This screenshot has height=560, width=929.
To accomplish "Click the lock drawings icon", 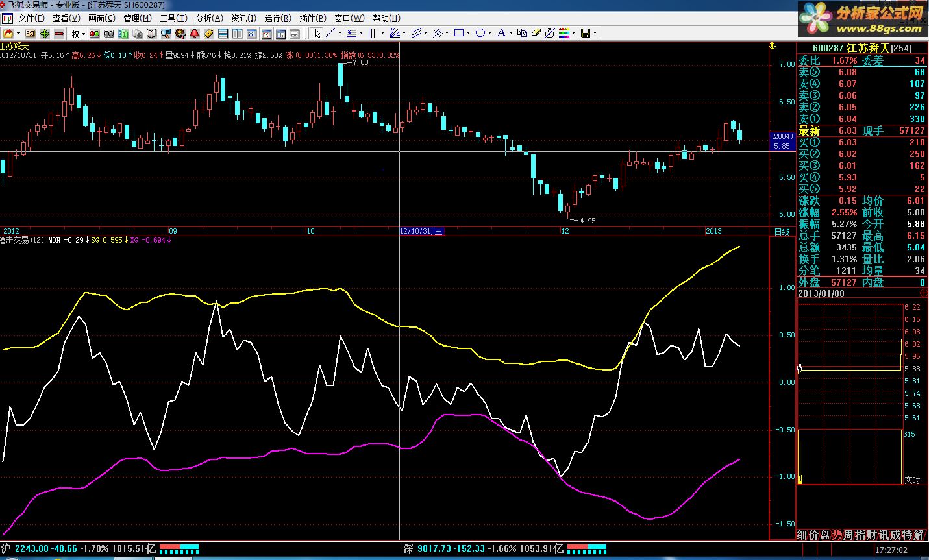I will 549,33.
